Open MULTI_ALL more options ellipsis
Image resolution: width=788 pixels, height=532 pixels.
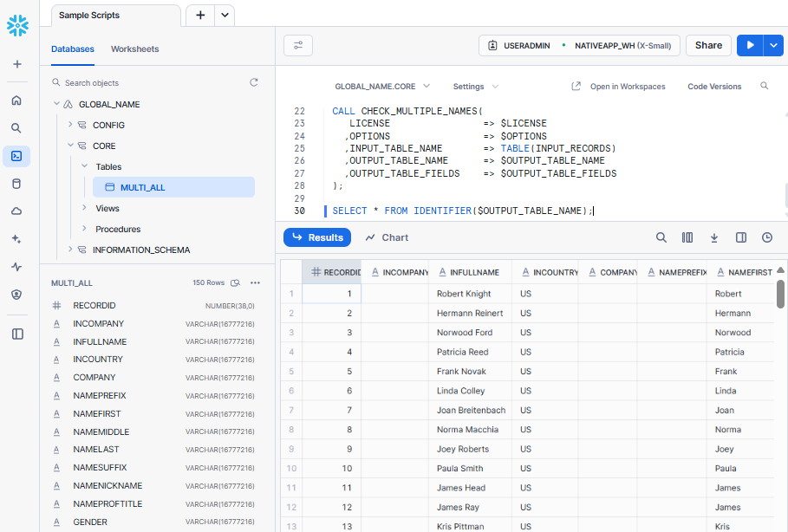click(x=255, y=282)
